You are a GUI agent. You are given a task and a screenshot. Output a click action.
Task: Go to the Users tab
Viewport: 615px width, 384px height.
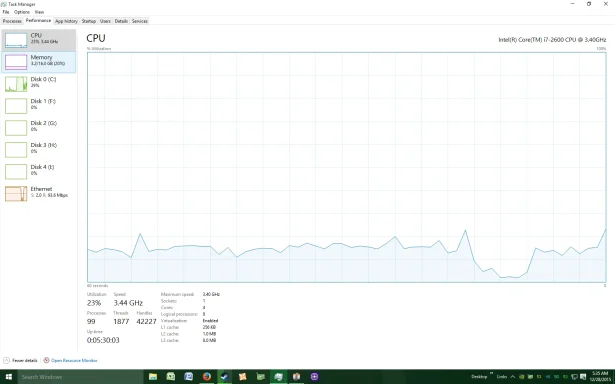point(105,21)
